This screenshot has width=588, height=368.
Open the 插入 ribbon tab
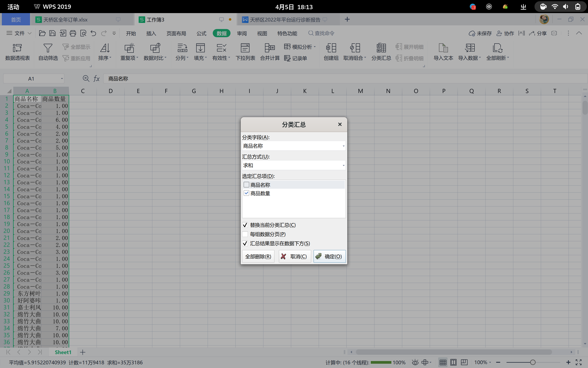click(151, 33)
